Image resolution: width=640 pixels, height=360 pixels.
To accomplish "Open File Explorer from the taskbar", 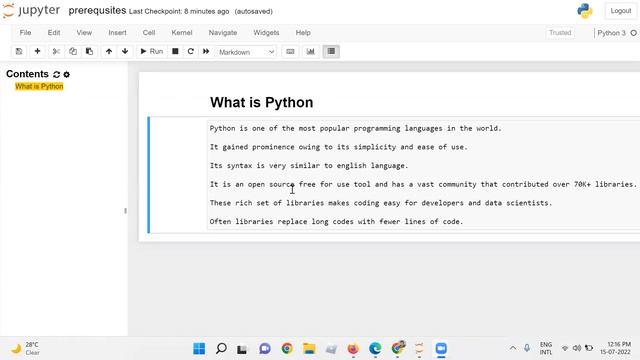I will tap(309, 349).
